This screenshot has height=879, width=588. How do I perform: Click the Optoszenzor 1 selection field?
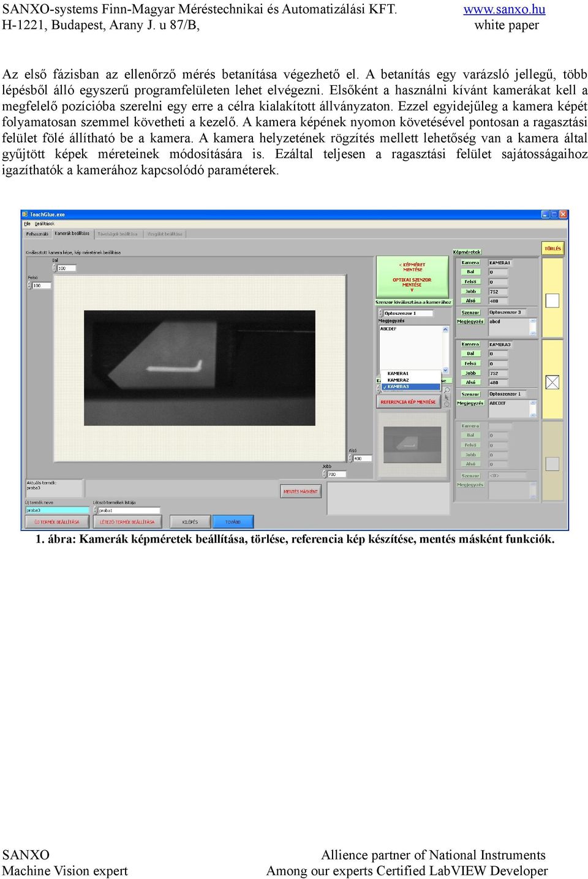tap(408, 313)
